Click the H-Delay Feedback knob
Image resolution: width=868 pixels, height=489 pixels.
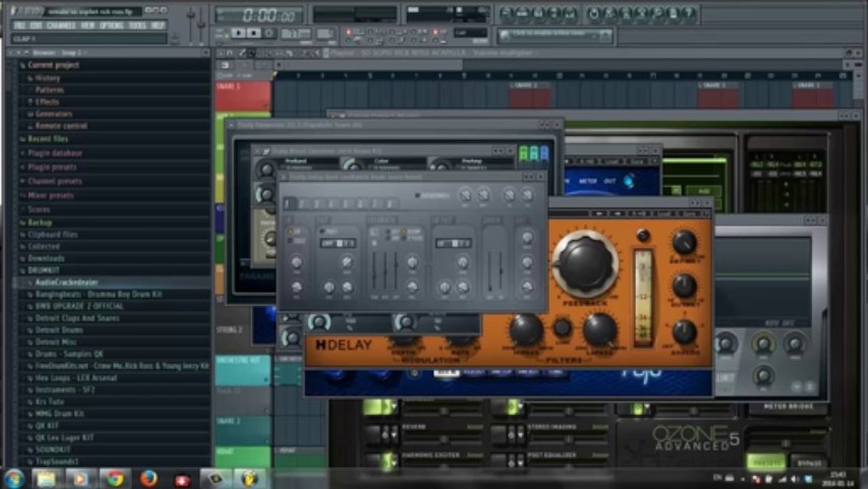pyautogui.click(x=585, y=264)
